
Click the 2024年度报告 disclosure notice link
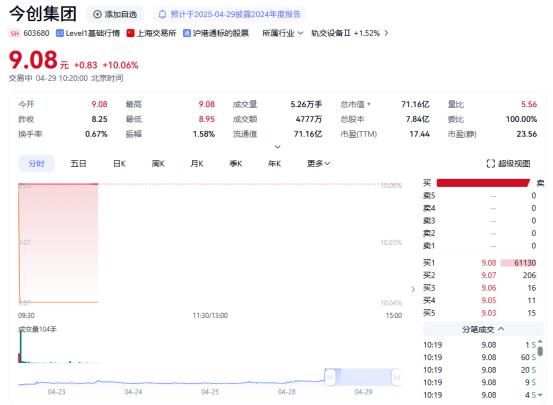click(x=236, y=14)
